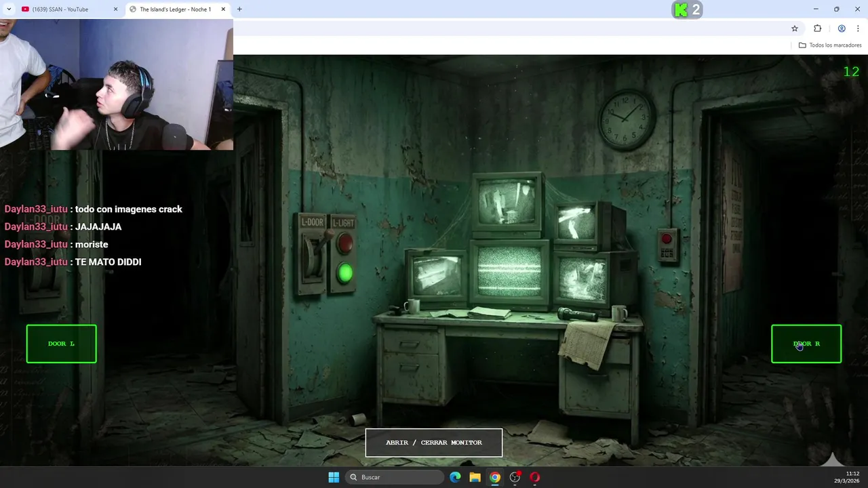Open the Opera icon in taskbar
Image resolution: width=868 pixels, height=488 pixels.
point(534,477)
